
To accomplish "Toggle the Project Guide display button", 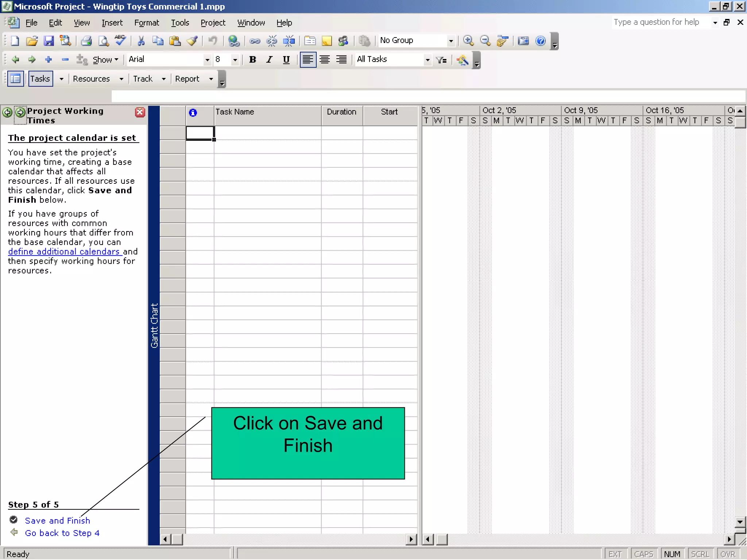I will tap(15, 79).
